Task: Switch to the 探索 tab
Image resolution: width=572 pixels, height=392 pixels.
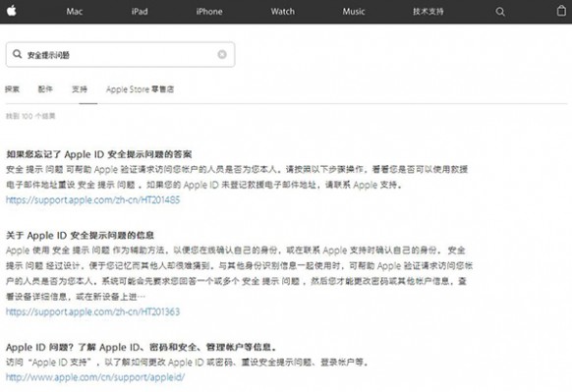Action: 13,89
